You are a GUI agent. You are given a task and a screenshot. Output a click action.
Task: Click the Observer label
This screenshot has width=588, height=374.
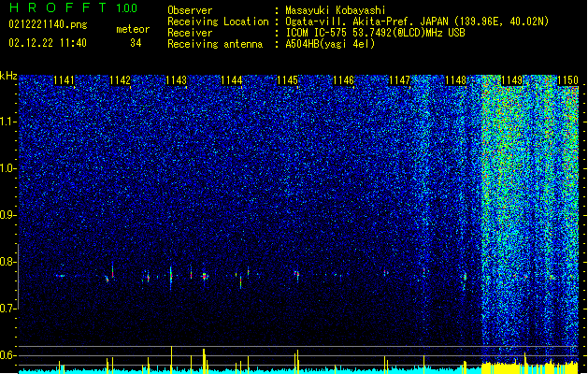190,10
